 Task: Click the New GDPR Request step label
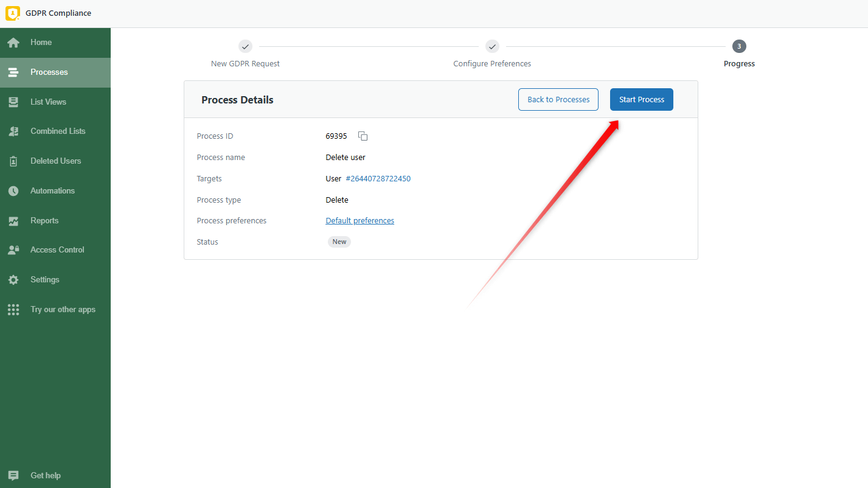[x=245, y=64]
